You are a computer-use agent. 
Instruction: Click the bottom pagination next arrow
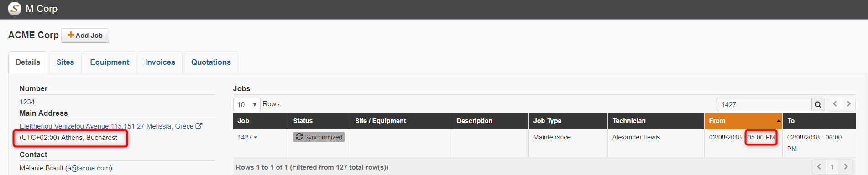846,167
